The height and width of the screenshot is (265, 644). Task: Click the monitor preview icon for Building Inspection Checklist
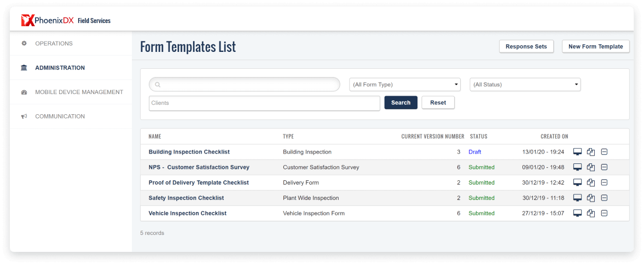[x=577, y=152]
